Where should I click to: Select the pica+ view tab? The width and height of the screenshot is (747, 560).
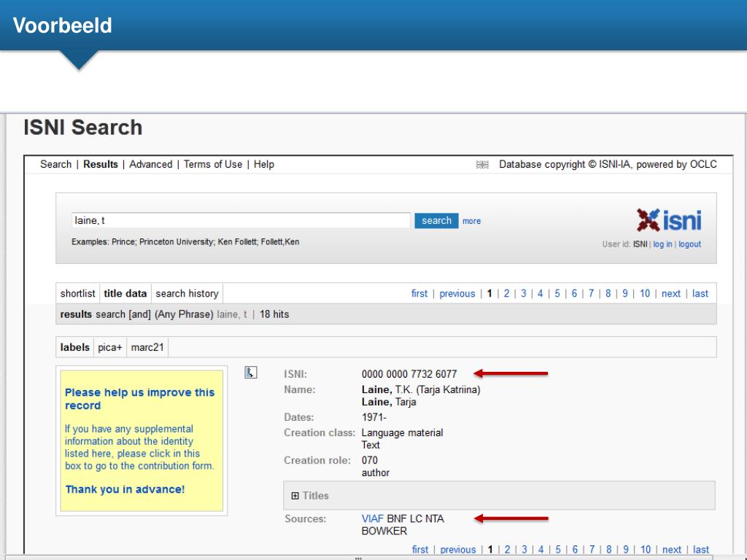coord(110,347)
